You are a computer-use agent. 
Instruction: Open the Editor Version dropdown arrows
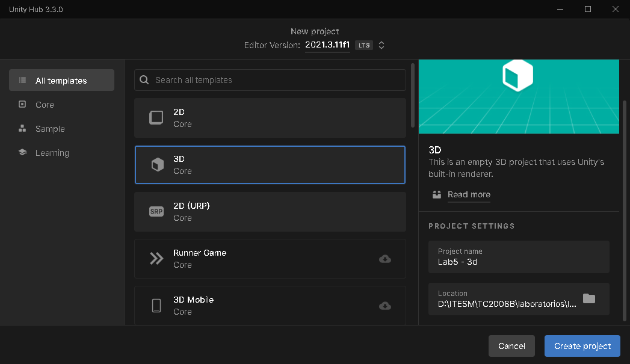pyautogui.click(x=381, y=45)
